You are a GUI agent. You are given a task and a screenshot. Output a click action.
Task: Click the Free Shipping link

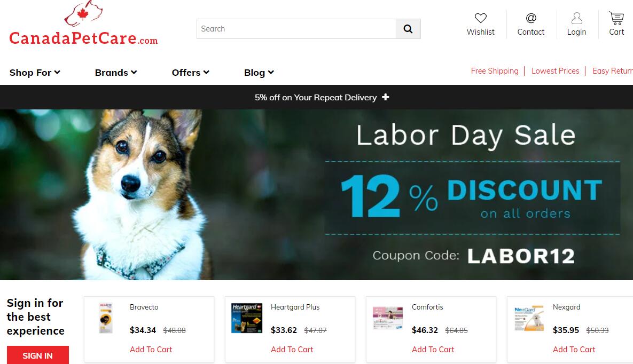(x=495, y=71)
